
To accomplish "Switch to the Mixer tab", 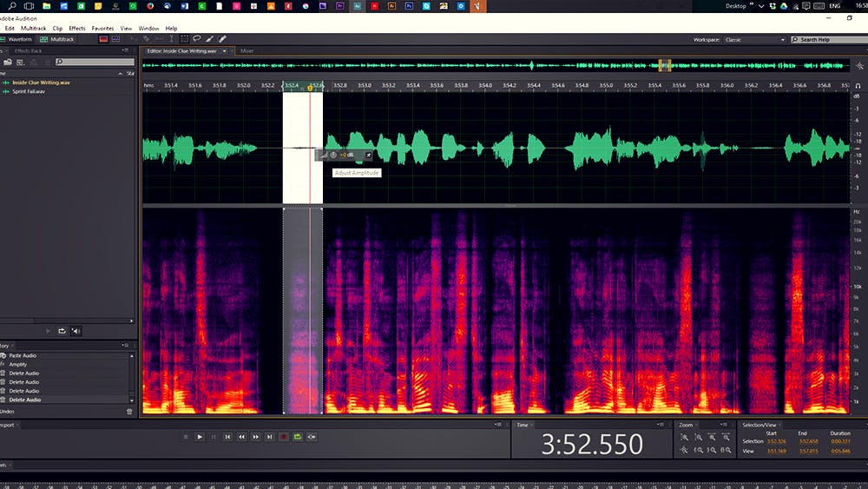I will point(247,51).
